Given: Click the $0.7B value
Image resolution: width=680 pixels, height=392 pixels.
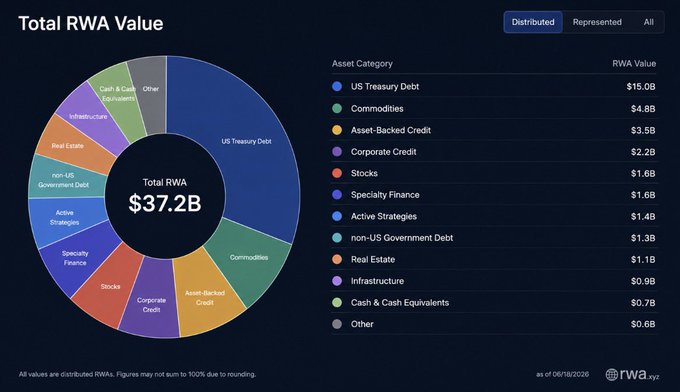Looking at the screenshot, I should (x=643, y=303).
